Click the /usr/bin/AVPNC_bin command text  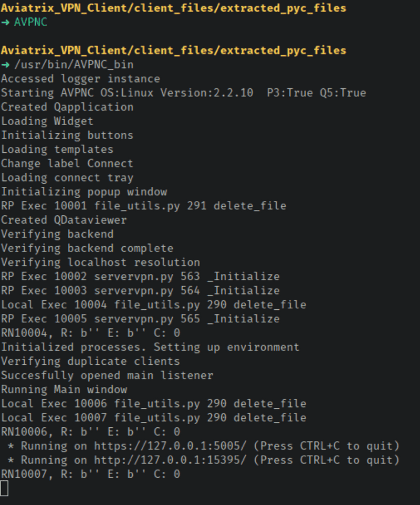click(73, 65)
